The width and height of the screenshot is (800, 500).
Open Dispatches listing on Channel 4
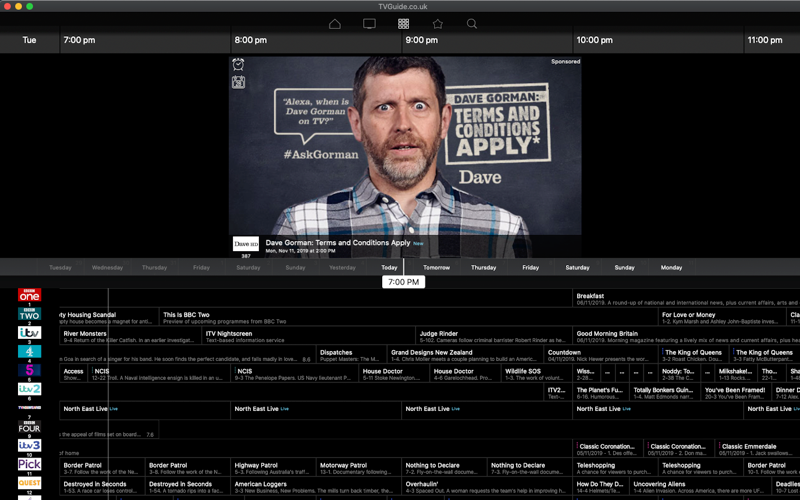pos(351,355)
